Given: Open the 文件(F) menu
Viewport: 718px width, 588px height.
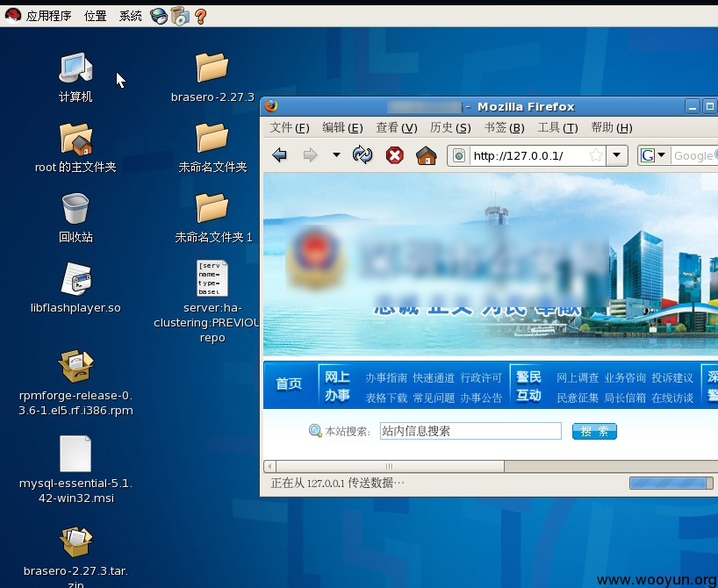Looking at the screenshot, I should click(290, 128).
